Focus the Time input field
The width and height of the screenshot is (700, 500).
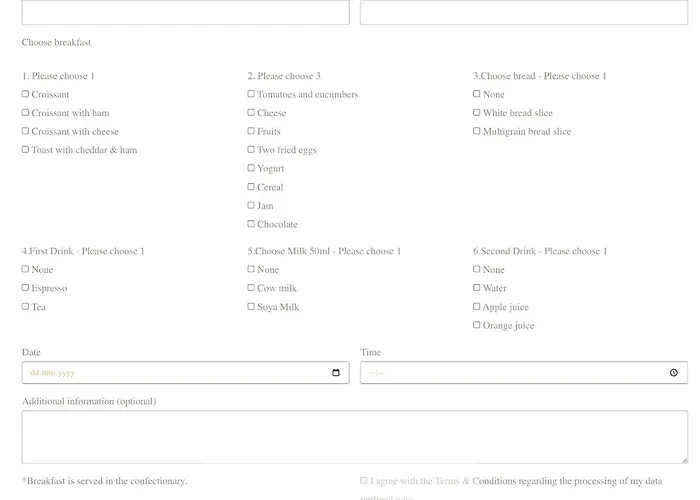(500, 373)
